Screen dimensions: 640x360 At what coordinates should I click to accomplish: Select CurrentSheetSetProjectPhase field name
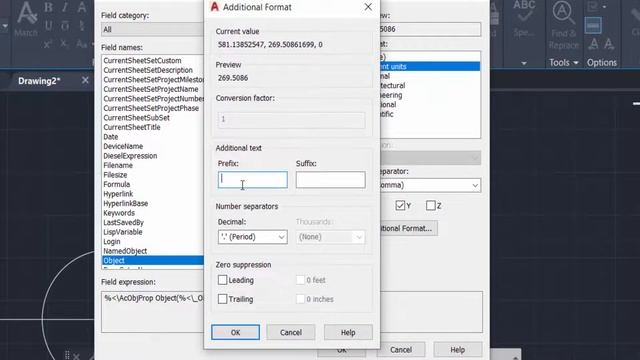pyautogui.click(x=151, y=108)
